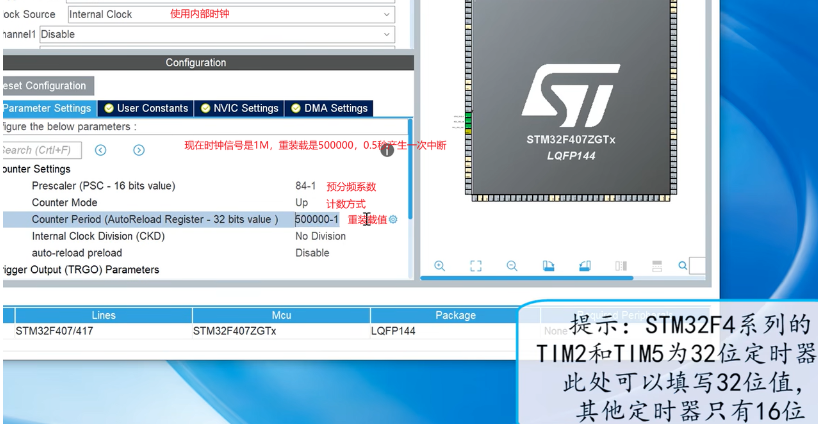Open the Channel1 Disable dropdown
818x424 pixels.
[217, 34]
